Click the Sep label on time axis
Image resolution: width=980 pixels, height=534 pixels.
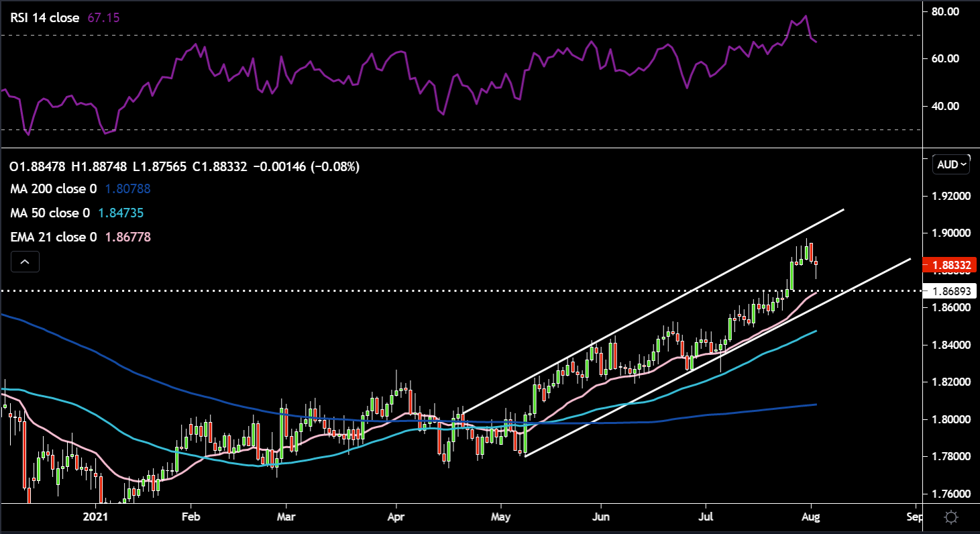click(914, 518)
